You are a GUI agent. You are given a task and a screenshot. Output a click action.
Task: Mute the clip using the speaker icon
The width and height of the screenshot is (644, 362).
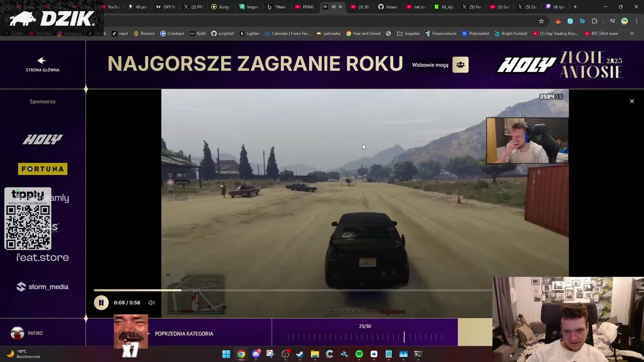[151, 303]
